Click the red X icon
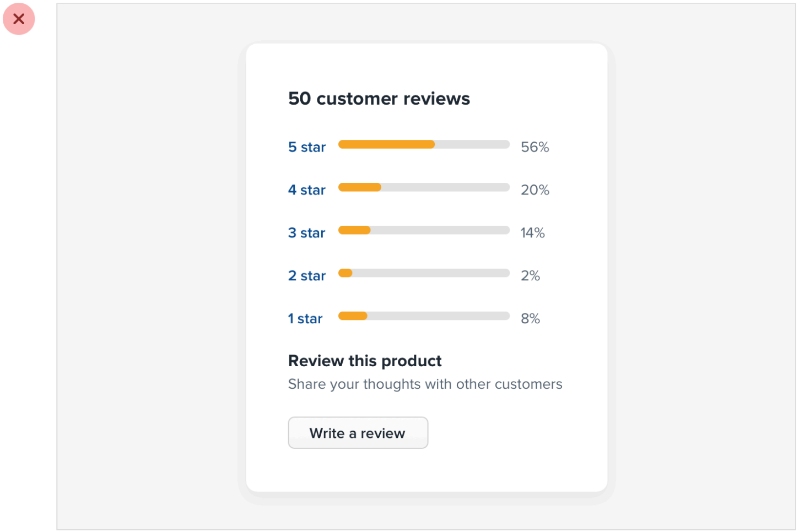Screen dimensions: 799x532 [x=19, y=19]
